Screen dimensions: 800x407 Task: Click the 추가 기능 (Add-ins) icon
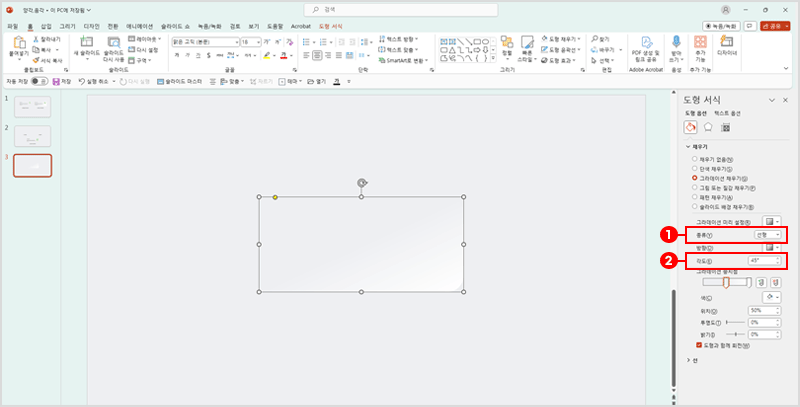[x=700, y=45]
